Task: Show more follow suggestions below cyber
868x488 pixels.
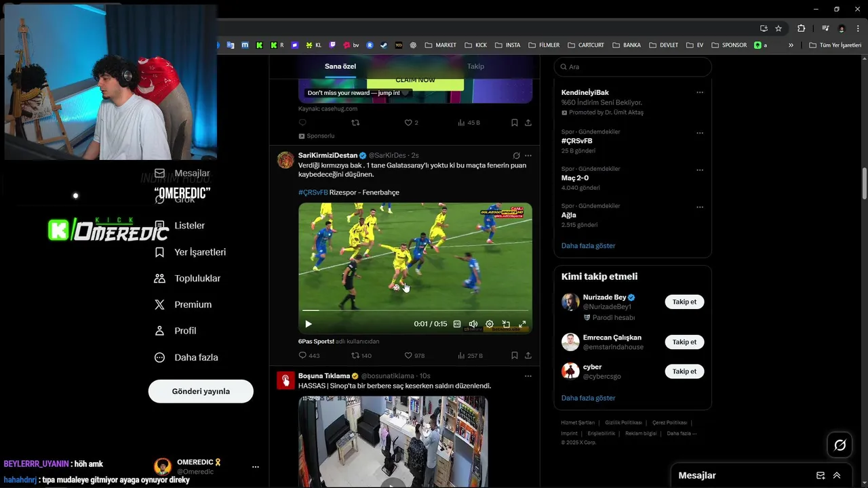Action: [588, 398]
